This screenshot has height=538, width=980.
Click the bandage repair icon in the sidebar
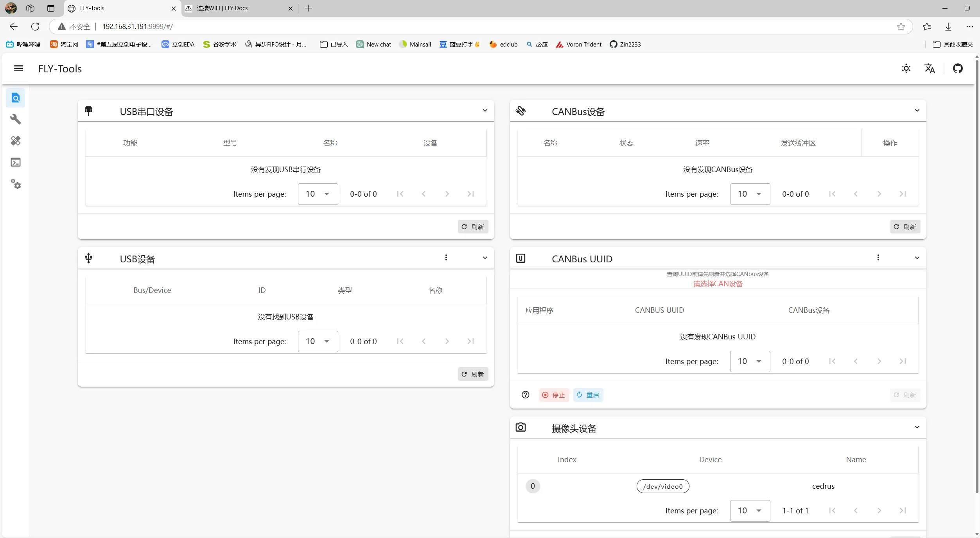[x=16, y=141]
